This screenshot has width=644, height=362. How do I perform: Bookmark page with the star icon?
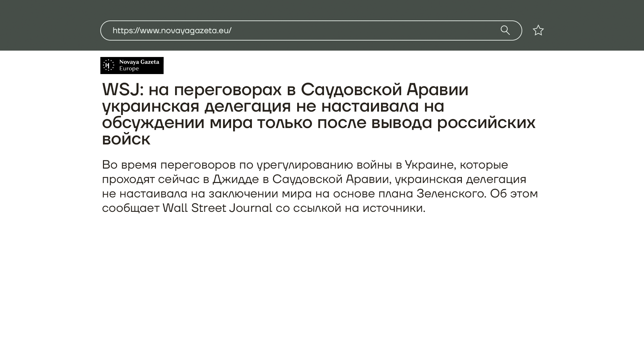(x=538, y=31)
